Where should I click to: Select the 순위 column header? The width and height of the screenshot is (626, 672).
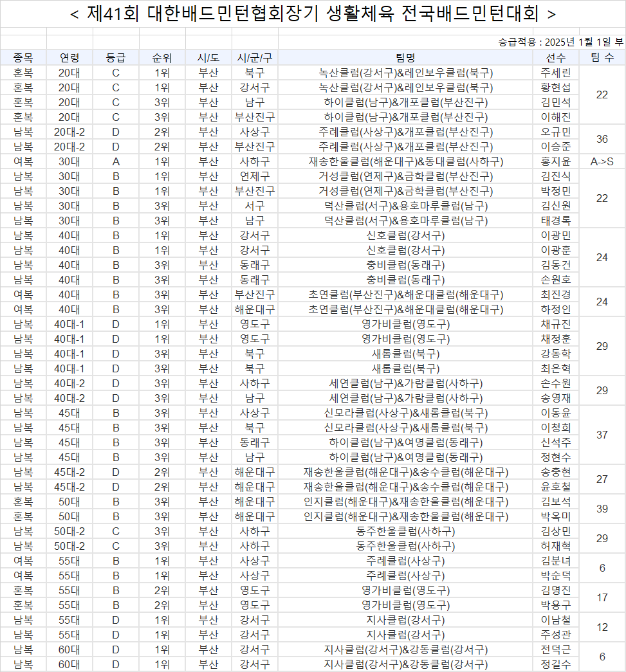point(162,57)
